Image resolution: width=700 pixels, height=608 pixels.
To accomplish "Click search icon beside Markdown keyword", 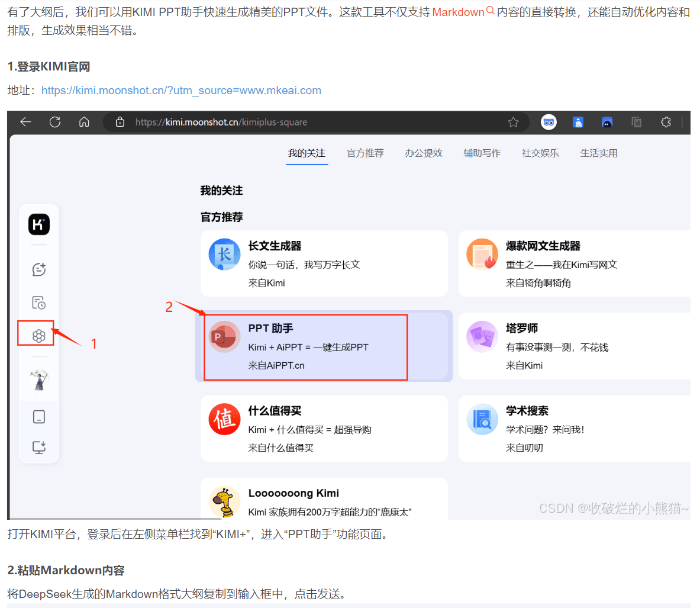I will click(x=490, y=10).
